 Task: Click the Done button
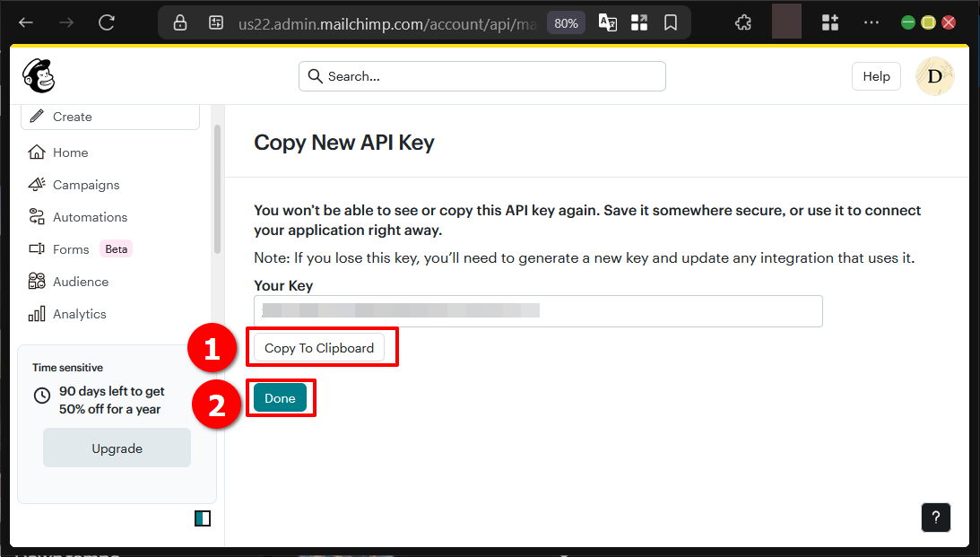coord(280,397)
